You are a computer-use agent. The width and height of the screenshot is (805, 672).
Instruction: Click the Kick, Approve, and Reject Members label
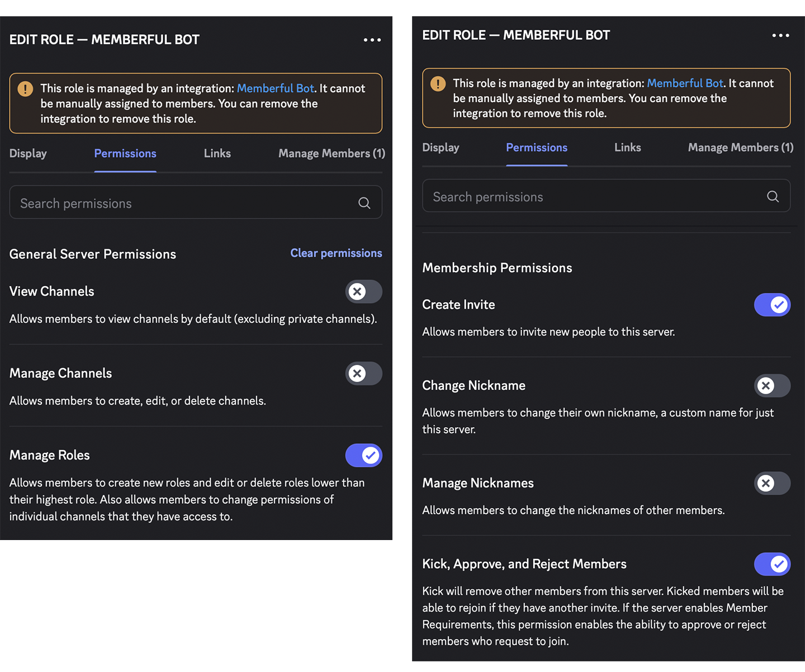[524, 564]
